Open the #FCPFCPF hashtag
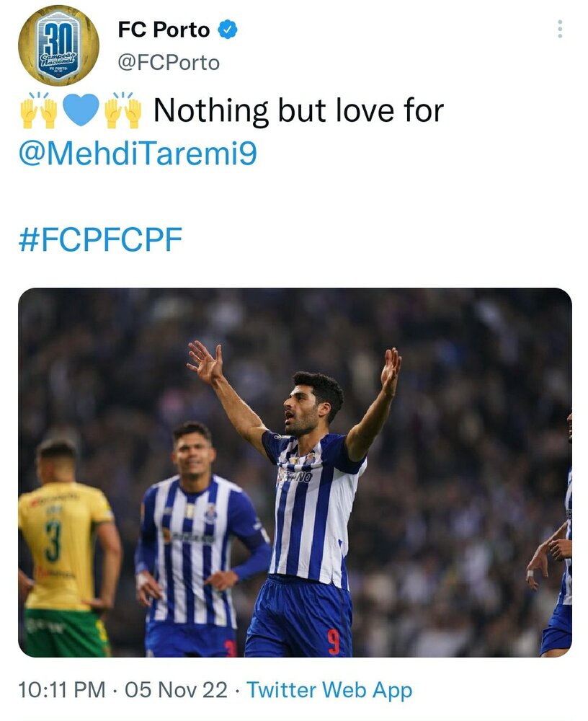 point(100,240)
